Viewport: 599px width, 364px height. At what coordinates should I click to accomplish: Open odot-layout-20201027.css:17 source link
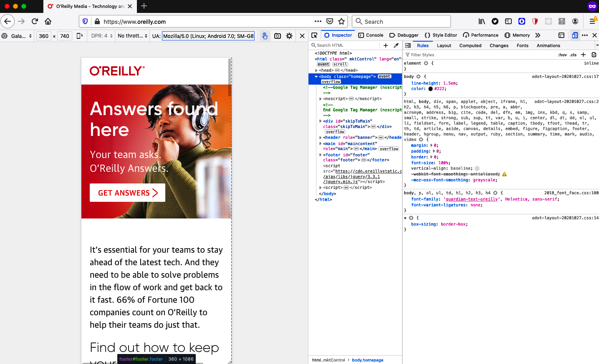(565, 77)
